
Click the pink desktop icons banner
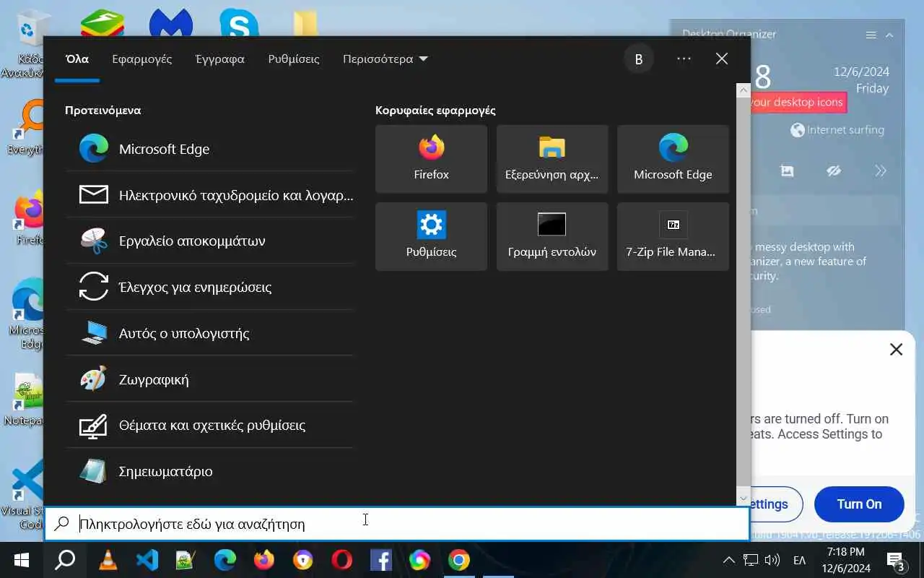tap(798, 103)
